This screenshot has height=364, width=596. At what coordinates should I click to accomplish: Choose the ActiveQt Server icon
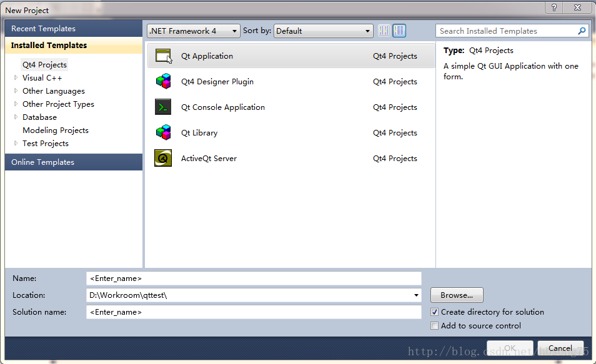click(163, 158)
